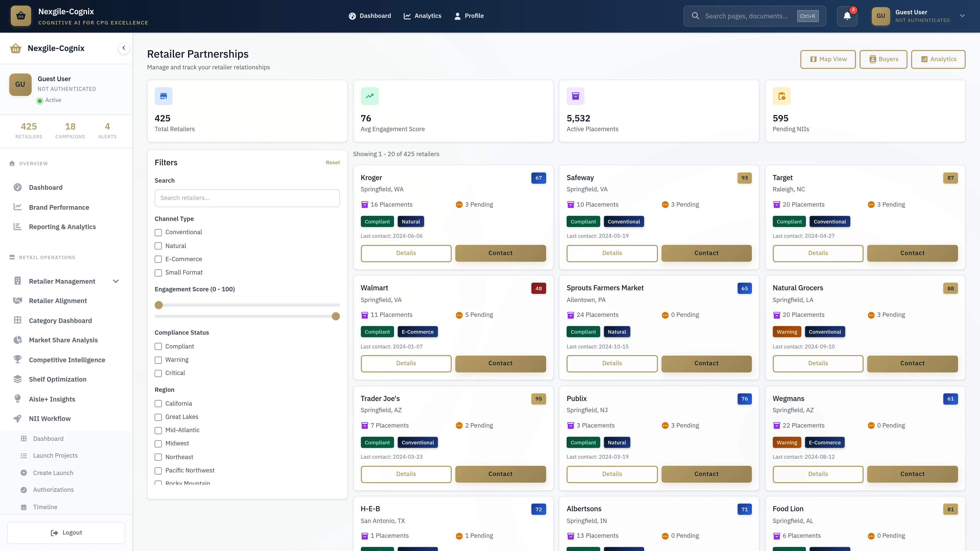The width and height of the screenshot is (980, 551).
Task: Collapse the Nexgile-Cognix sidebar
Action: (x=124, y=48)
